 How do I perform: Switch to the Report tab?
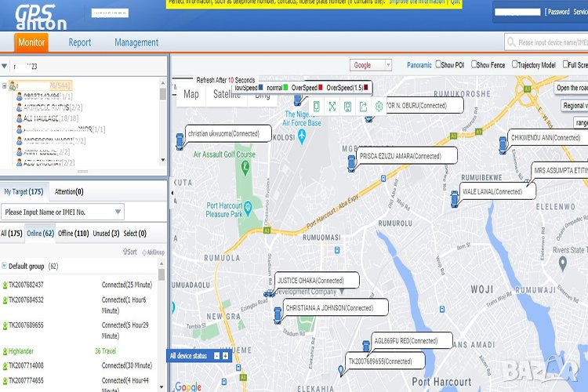click(79, 43)
